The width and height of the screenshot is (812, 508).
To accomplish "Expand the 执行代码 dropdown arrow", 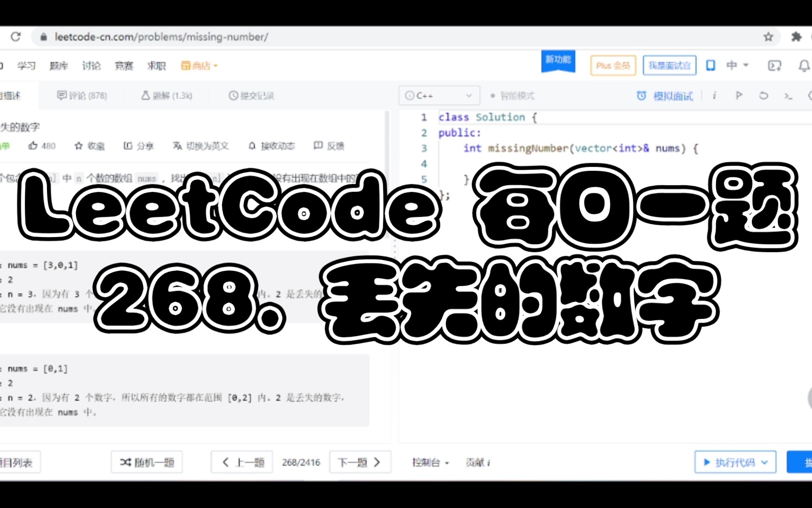I will pyautogui.click(x=765, y=462).
